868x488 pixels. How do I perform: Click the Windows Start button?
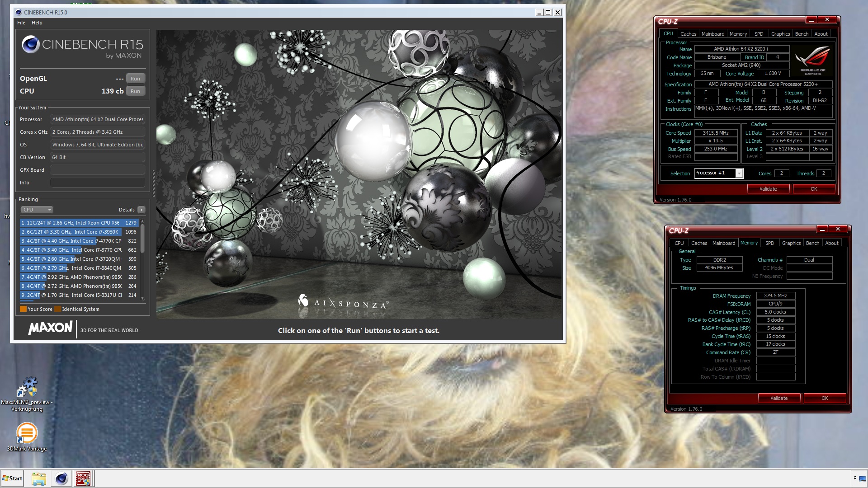(12, 479)
